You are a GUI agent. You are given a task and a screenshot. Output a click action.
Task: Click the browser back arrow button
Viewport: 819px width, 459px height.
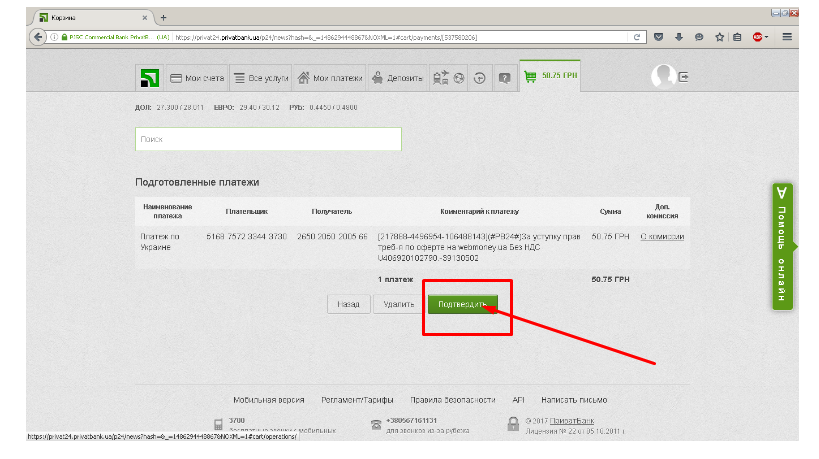38,37
